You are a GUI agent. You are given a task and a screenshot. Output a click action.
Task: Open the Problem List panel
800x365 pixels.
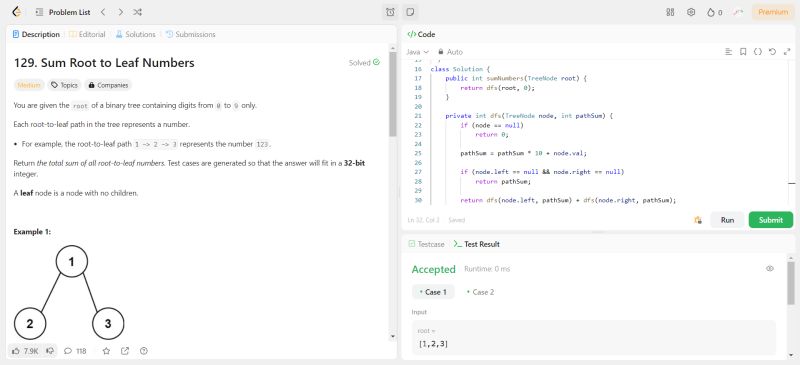[63, 12]
